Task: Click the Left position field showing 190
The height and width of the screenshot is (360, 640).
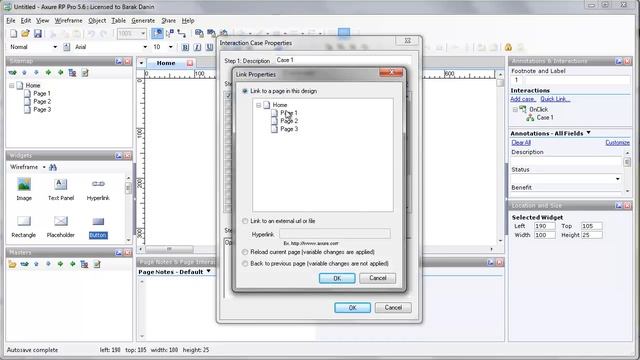Action: tap(544, 226)
